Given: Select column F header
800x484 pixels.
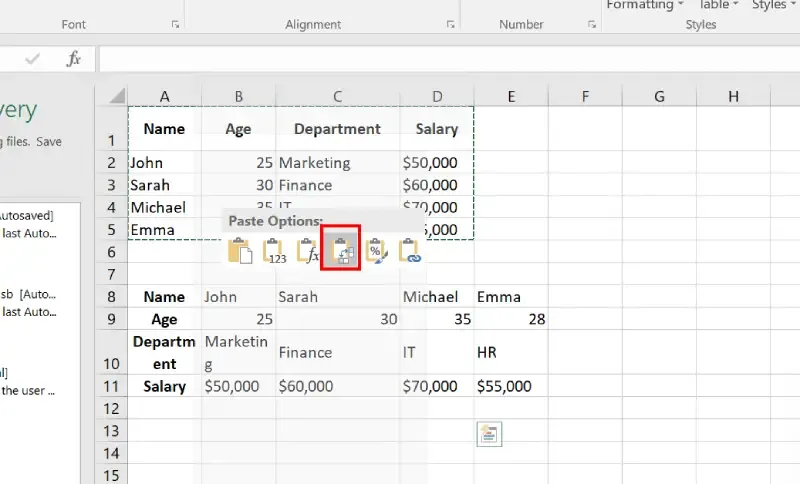Looking at the screenshot, I should (585, 96).
